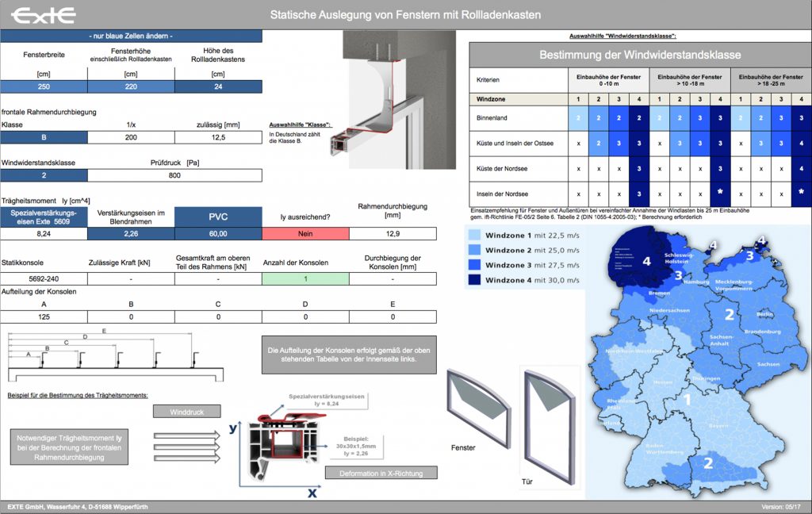Select the Tür door illustration
812x514 pixels.
pyautogui.click(x=550, y=424)
